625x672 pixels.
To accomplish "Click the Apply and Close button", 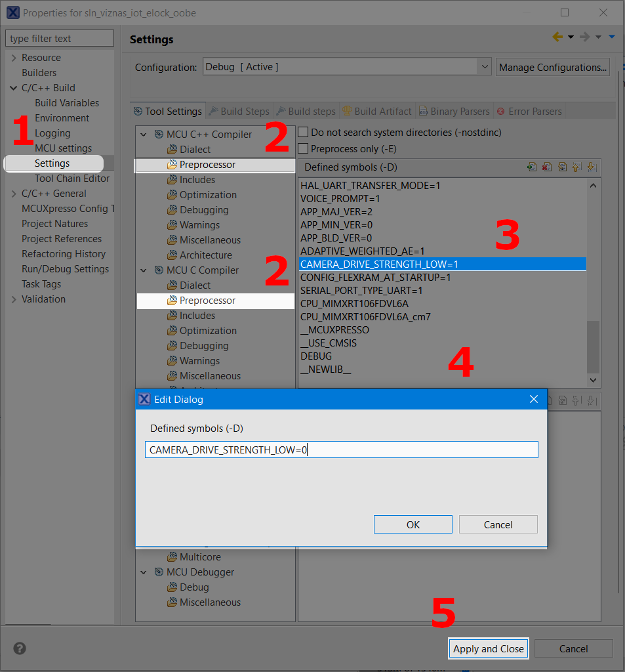I will [x=488, y=648].
